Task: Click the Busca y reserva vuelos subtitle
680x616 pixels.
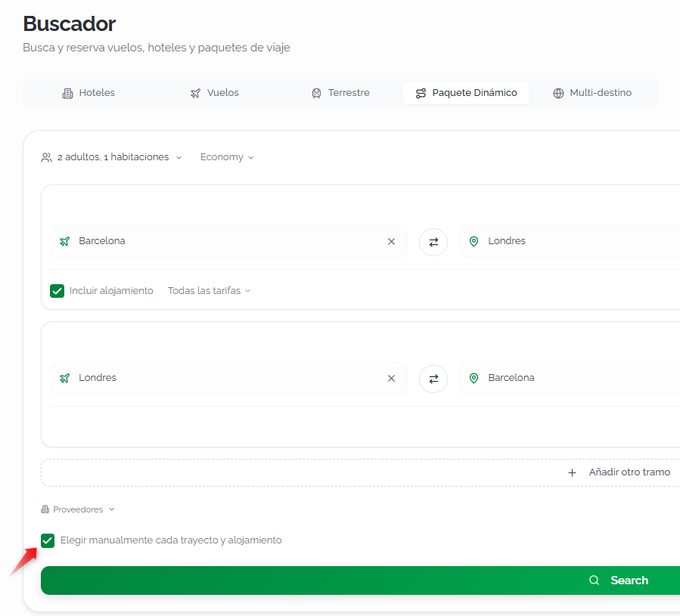Action: point(157,48)
